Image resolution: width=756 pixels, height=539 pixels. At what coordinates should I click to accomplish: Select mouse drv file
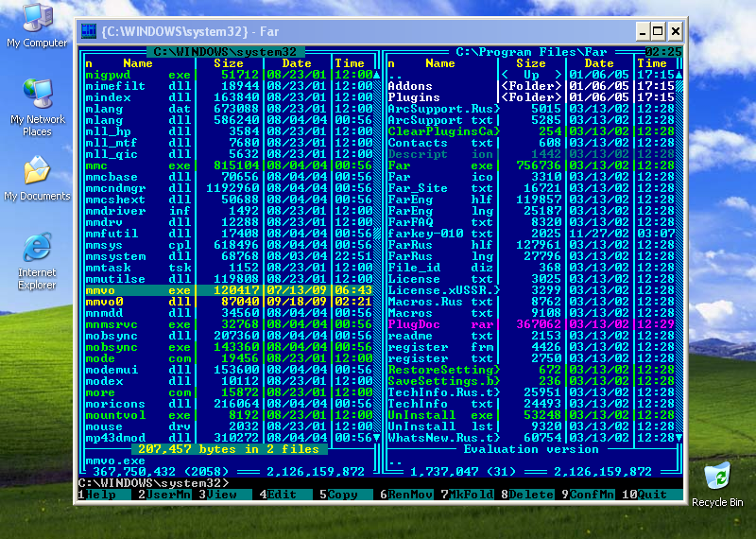(x=229, y=426)
